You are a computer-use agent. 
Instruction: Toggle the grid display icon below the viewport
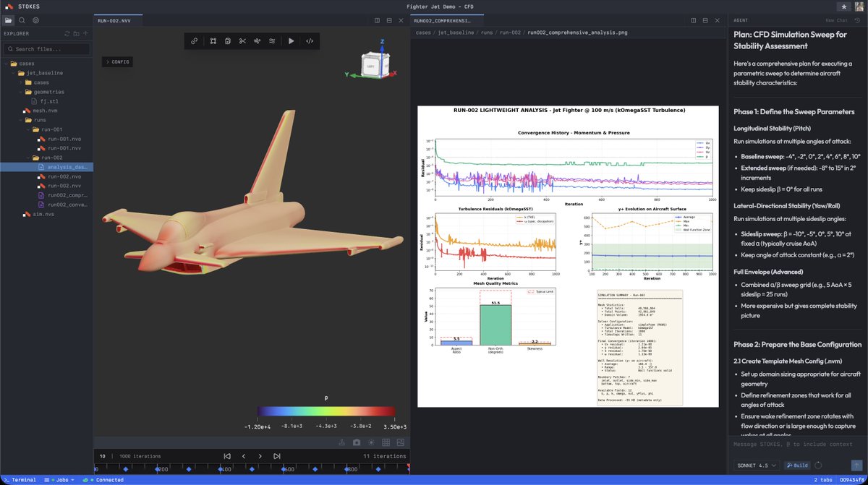[386, 442]
